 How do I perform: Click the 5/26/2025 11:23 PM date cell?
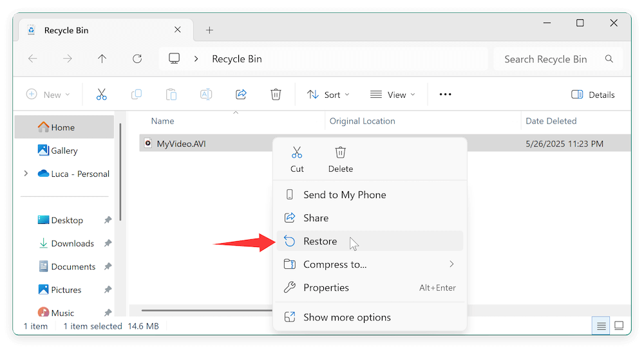click(565, 143)
